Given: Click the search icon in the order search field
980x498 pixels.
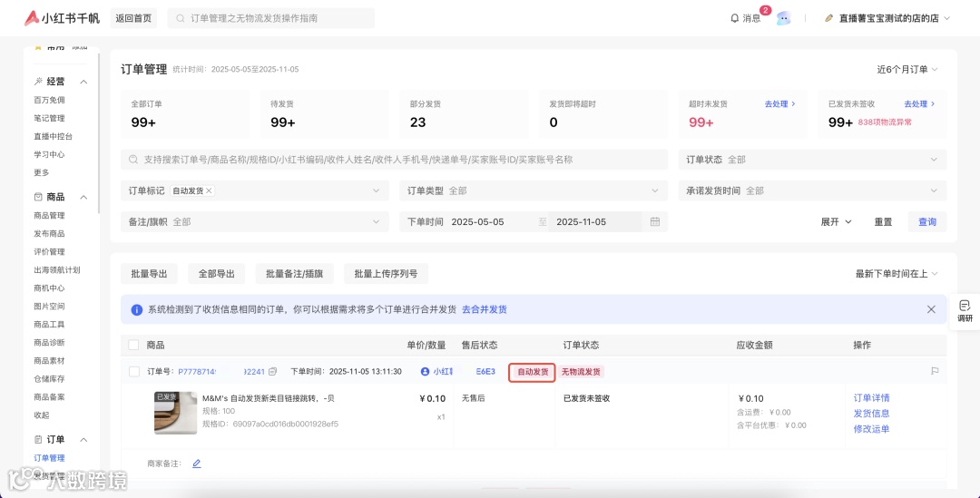Looking at the screenshot, I should point(133,160).
